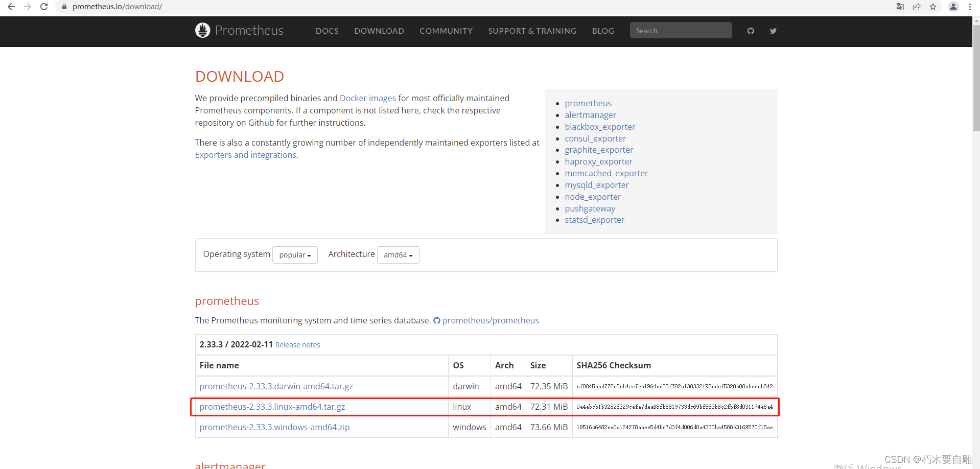Image resolution: width=980 pixels, height=469 pixels.
Task: Open the translate page icon
Action: click(x=900, y=7)
